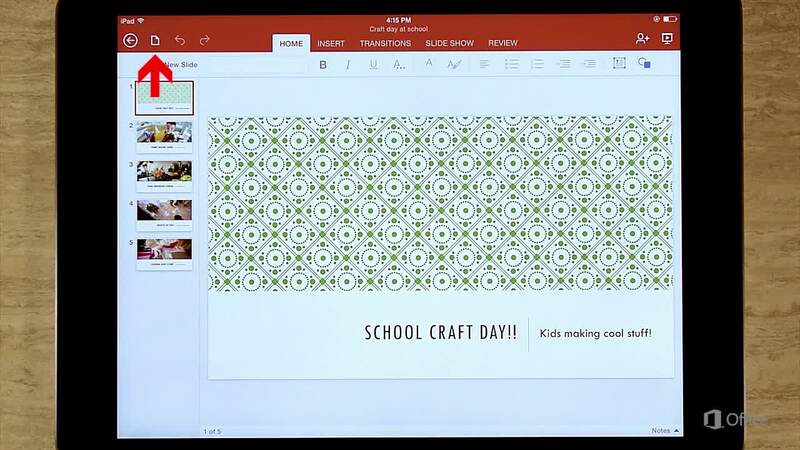The image size is (800, 450).
Task: Open the REVIEW tab
Action: 503,44
